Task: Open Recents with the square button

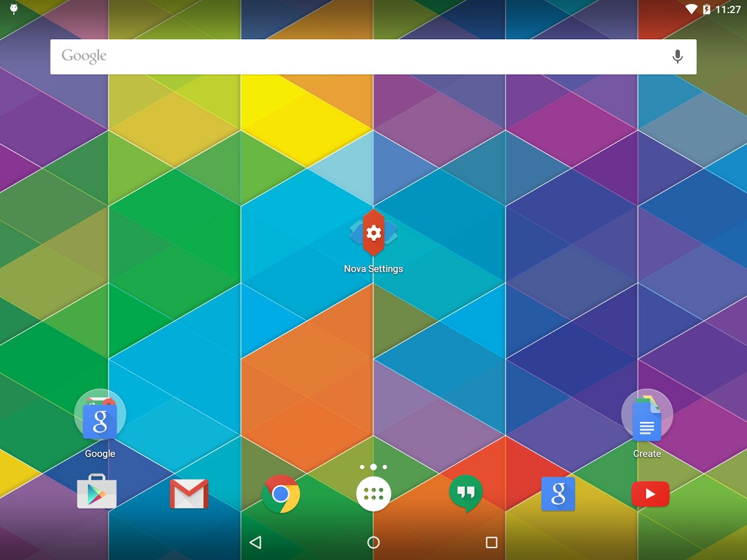Action: [491, 542]
